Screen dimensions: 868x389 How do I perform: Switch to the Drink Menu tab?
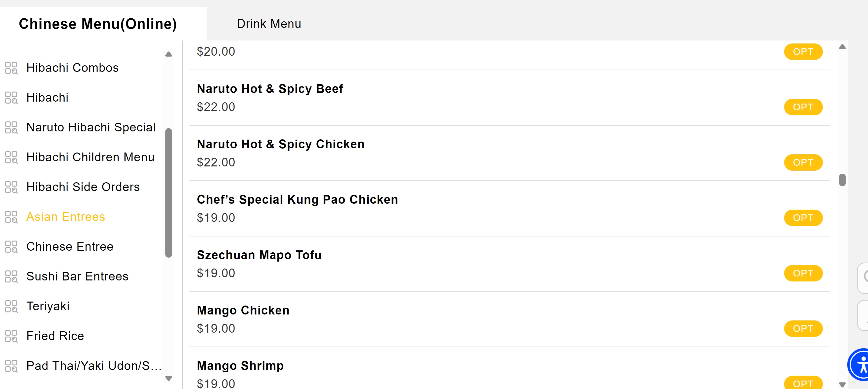tap(269, 24)
